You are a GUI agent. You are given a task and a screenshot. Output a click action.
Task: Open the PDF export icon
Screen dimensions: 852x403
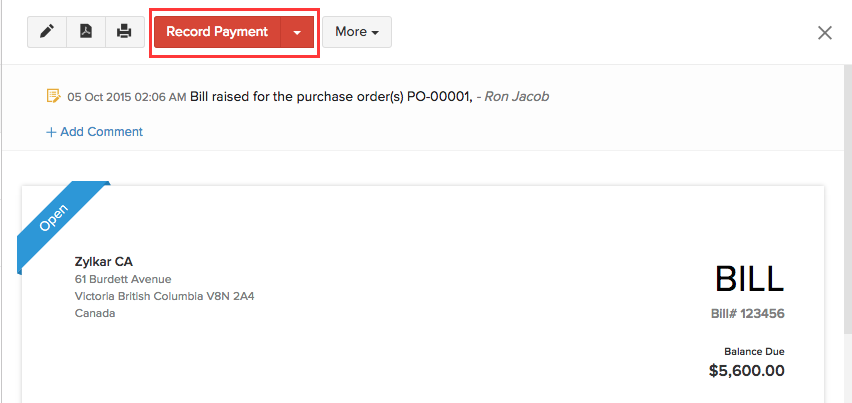(x=86, y=32)
